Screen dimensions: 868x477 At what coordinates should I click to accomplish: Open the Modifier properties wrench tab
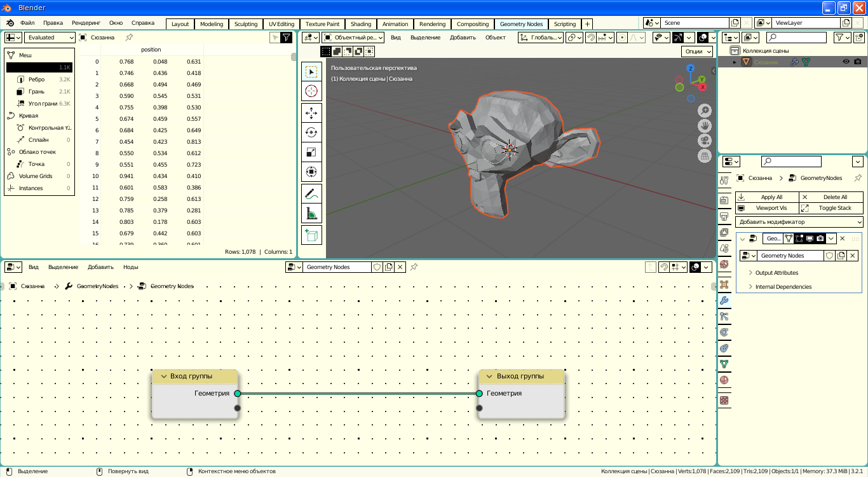(724, 300)
